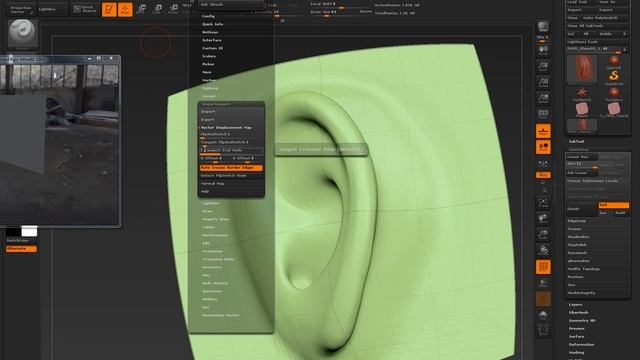The height and width of the screenshot is (360, 640).
Task: Toggle the orange Edit mode button
Action: (109, 9)
